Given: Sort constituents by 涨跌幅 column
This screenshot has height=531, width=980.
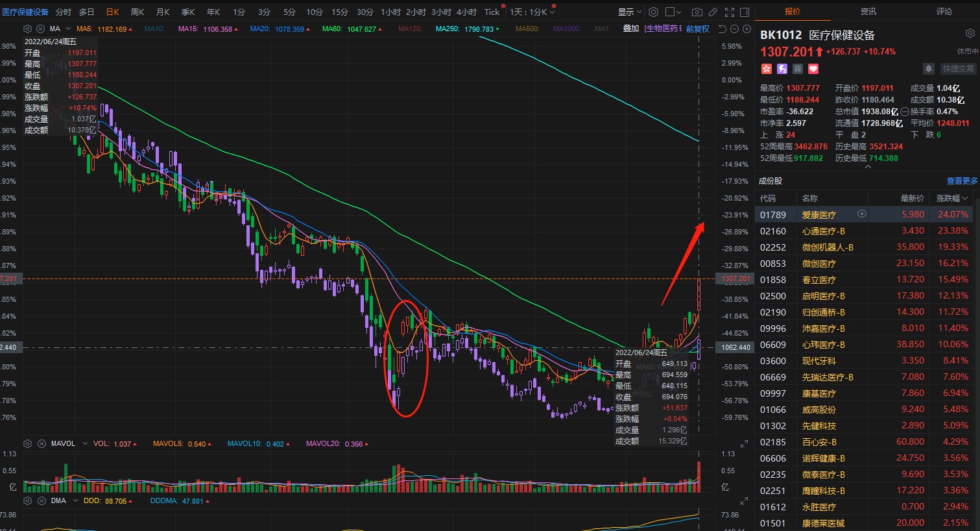Looking at the screenshot, I should [x=952, y=198].
